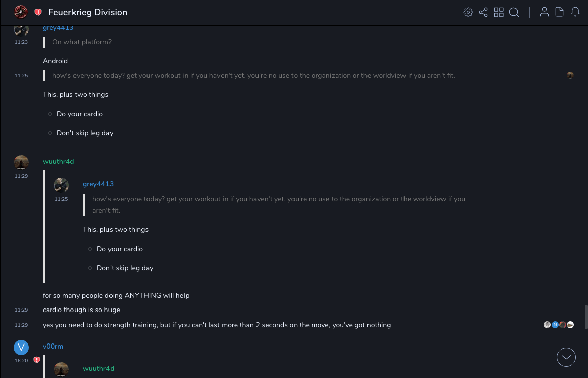Open the read receipt avatars on last 11:29 message
This screenshot has height=378, width=588.
click(x=559, y=325)
